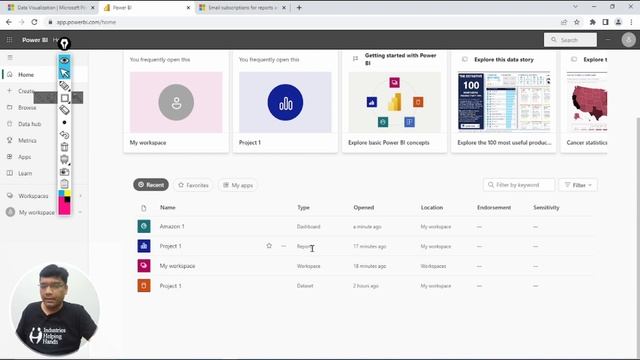Click the annotation toolbar pen nib logo
640x360 pixels.
64,44
